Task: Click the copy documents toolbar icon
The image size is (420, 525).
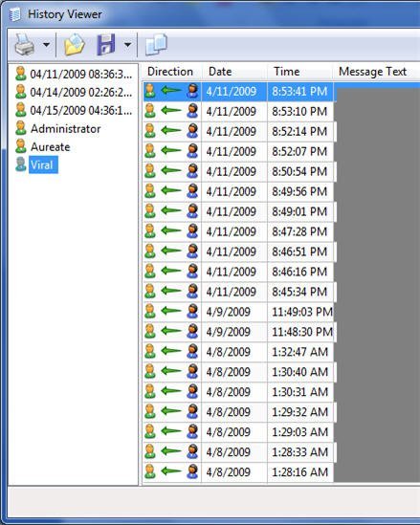Action: point(156,44)
